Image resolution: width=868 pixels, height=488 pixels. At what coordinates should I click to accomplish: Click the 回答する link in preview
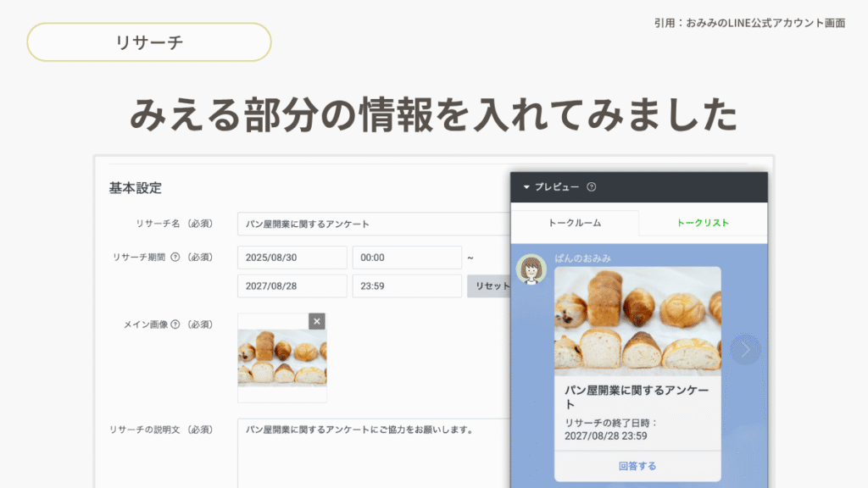(x=637, y=466)
